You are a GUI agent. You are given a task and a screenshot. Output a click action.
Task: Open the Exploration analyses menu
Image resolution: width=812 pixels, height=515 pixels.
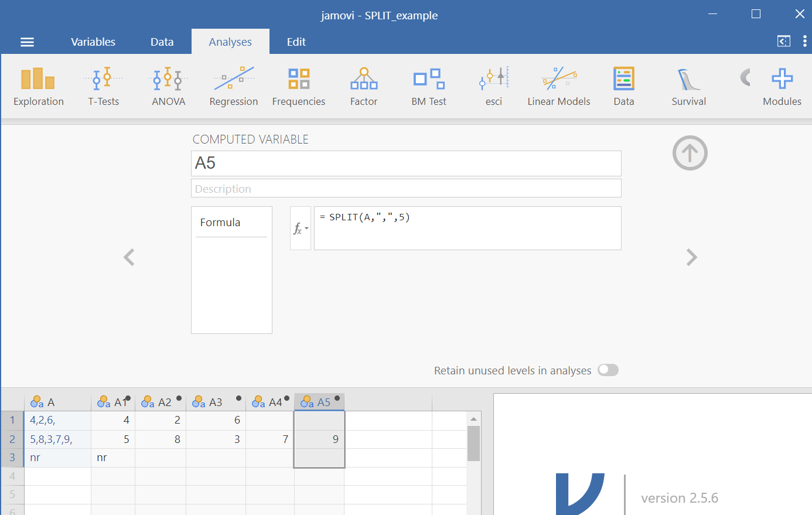pos(39,87)
